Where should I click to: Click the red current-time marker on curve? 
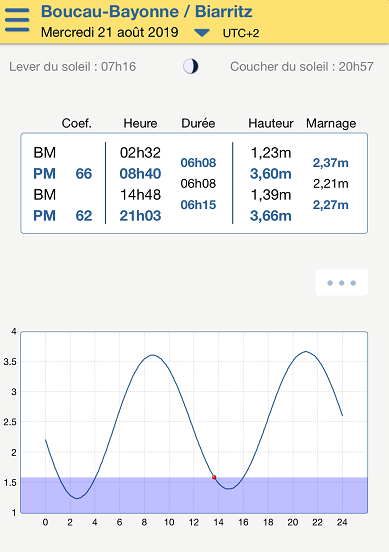tap(214, 477)
